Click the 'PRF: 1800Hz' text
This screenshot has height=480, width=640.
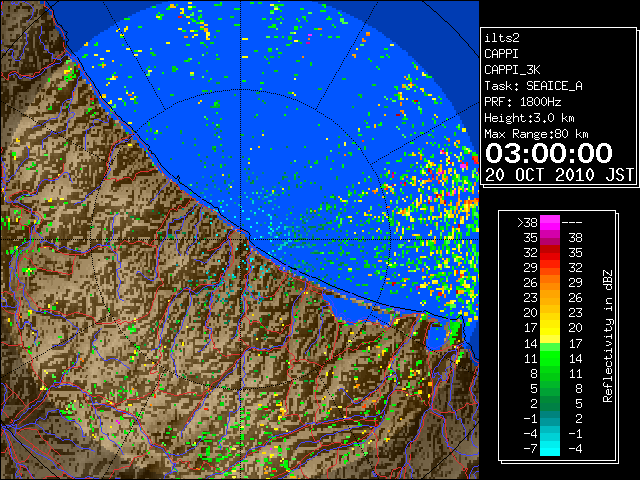click(x=522, y=102)
